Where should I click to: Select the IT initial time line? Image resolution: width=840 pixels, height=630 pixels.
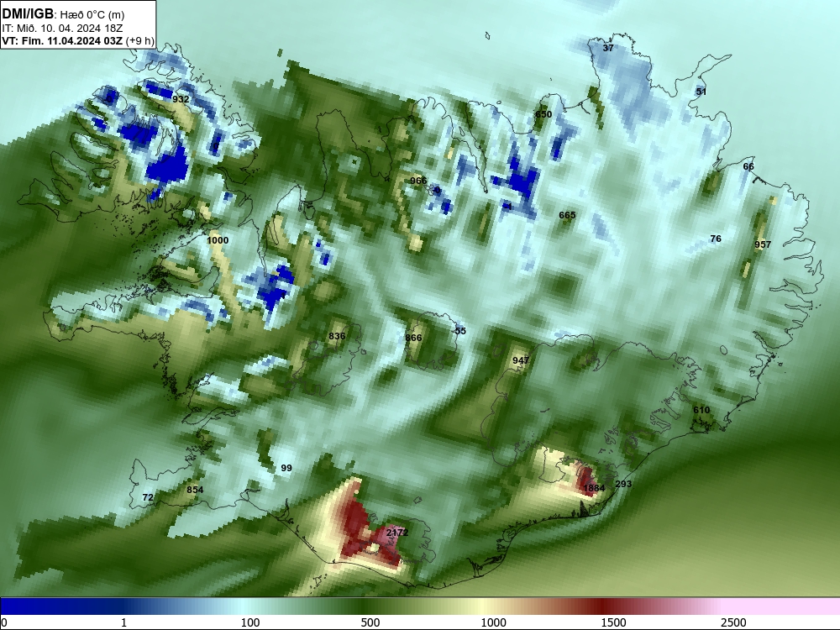click(62, 29)
